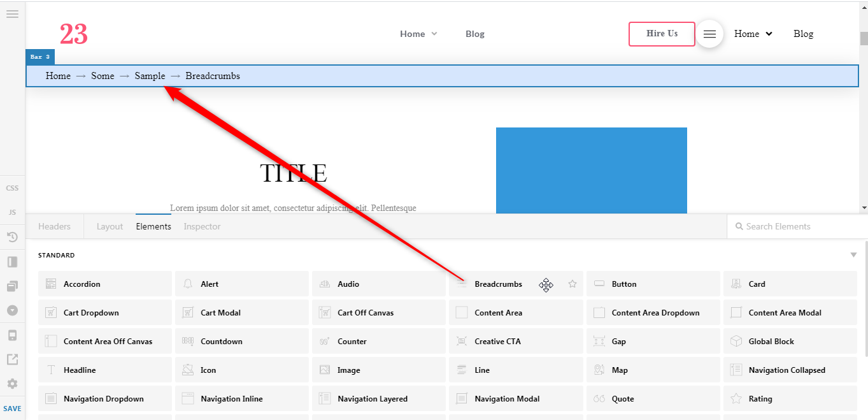Viewport: 868px width, 420px height.
Task: Click the Counter element icon
Action: pyautogui.click(x=325, y=342)
